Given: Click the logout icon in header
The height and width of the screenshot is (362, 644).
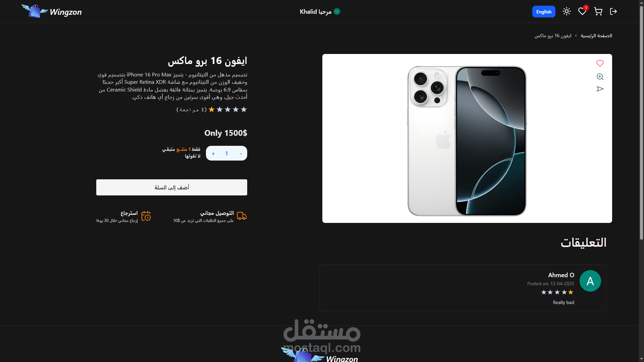Looking at the screenshot, I should (x=613, y=11).
